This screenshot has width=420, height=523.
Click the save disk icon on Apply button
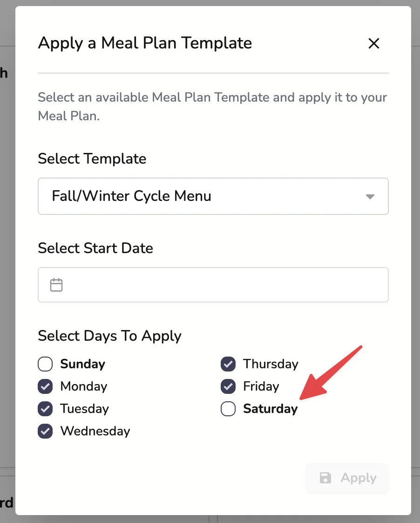click(326, 478)
